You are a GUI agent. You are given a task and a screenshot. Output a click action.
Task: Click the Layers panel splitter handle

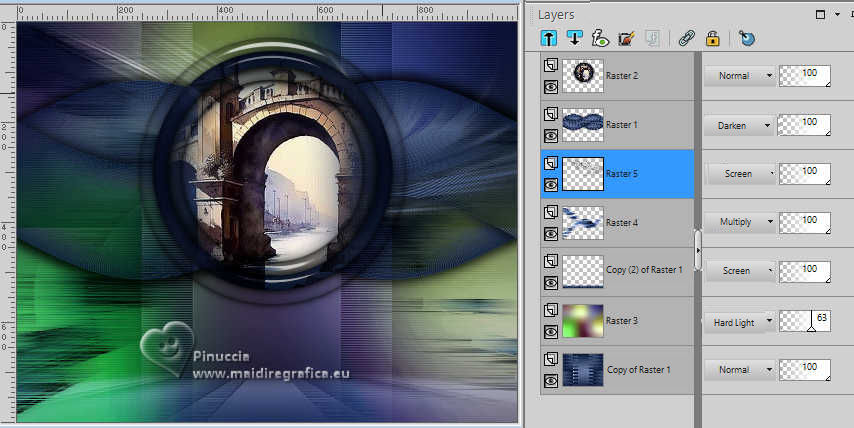[698, 250]
